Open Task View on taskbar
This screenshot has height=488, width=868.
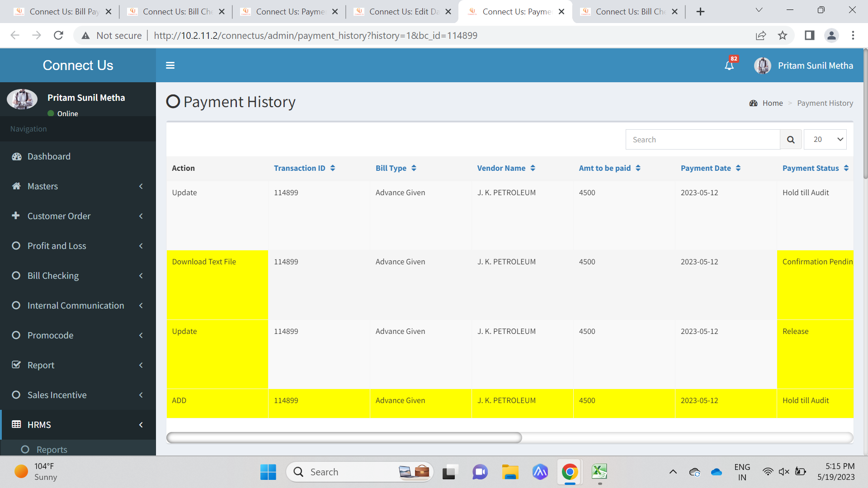[x=449, y=472]
